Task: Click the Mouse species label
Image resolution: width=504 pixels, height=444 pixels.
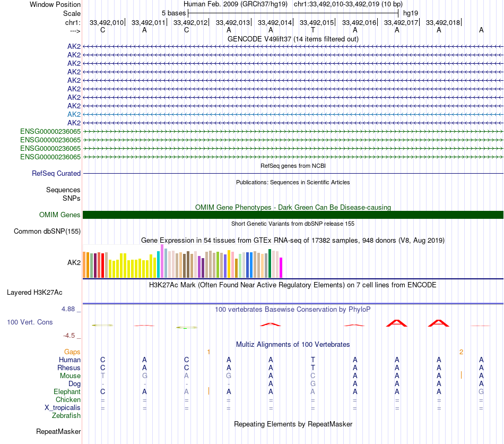Action: click(70, 376)
